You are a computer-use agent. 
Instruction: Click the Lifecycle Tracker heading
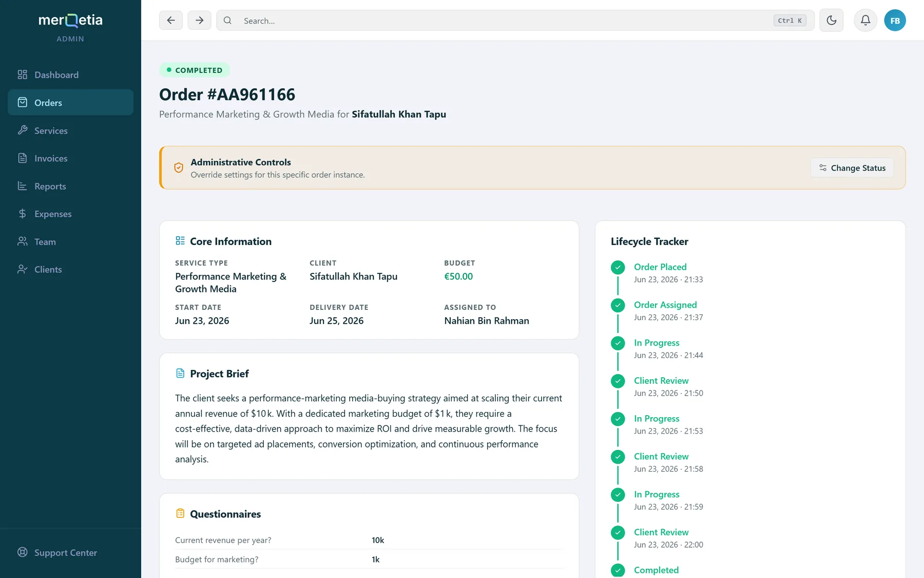[649, 241]
